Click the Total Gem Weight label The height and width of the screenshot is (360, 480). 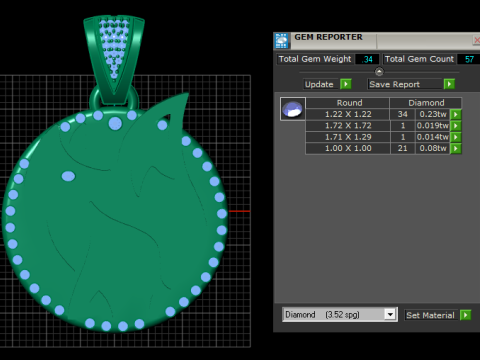315,59
